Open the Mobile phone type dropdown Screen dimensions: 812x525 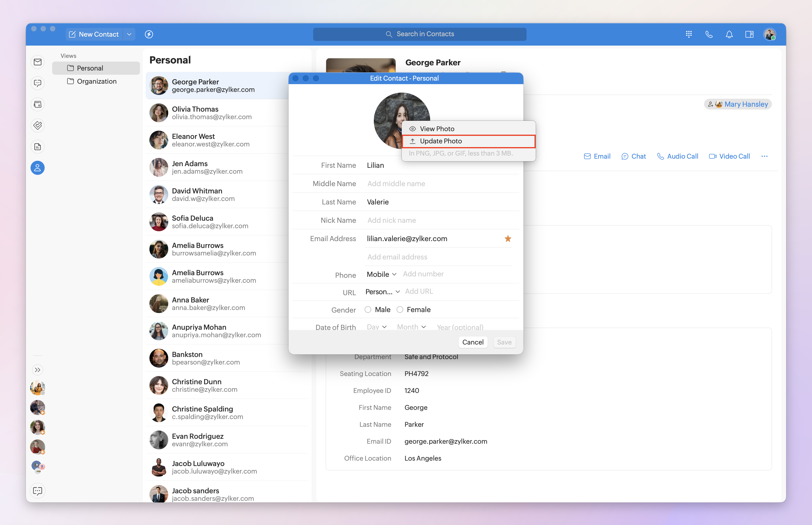[x=381, y=274]
